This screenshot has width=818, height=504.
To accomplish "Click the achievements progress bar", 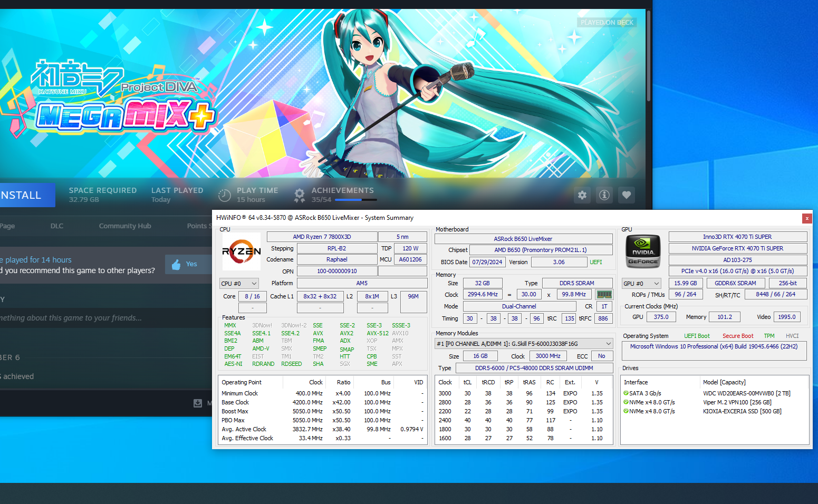I will (x=356, y=200).
